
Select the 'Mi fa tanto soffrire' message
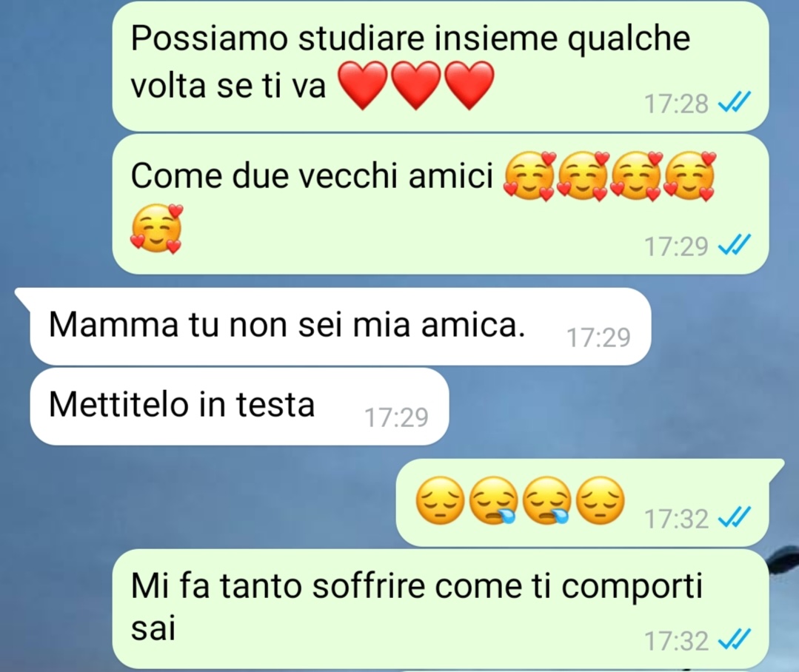(441, 609)
